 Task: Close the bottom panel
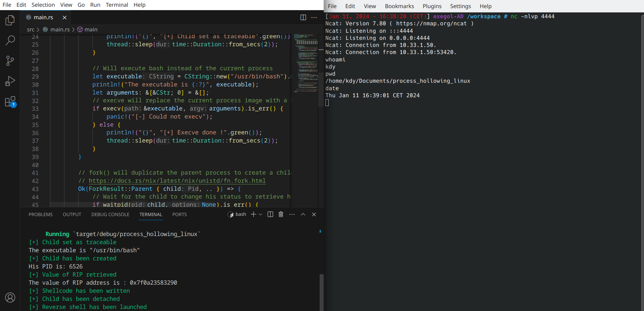click(x=314, y=214)
